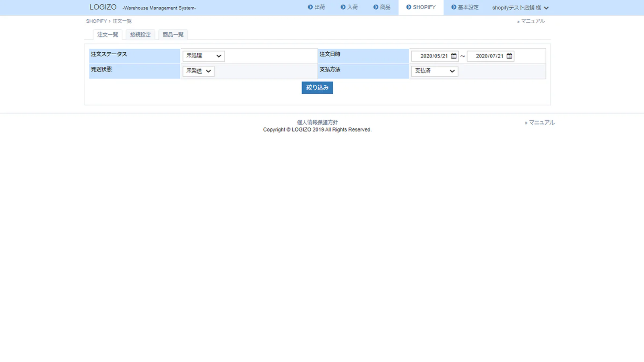Image resolution: width=644 pixels, height=362 pixels.
Task: Click arrow icon beside 商品 menu
Action: tap(376, 7)
